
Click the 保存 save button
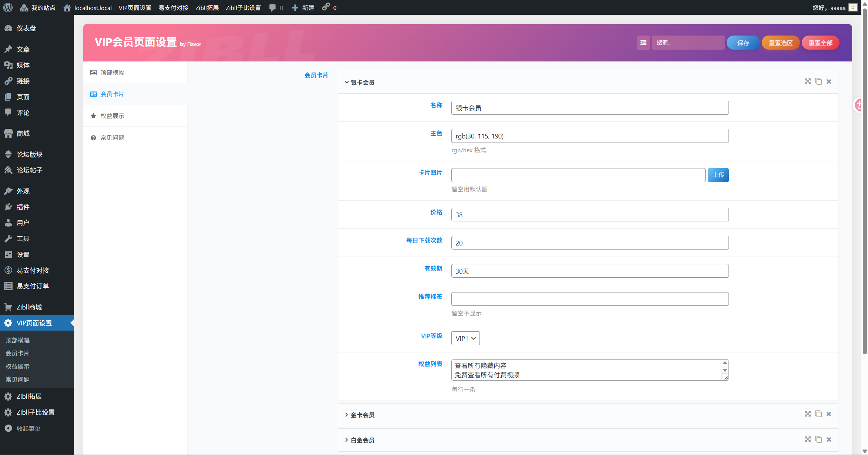pyautogui.click(x=743, y=43)
